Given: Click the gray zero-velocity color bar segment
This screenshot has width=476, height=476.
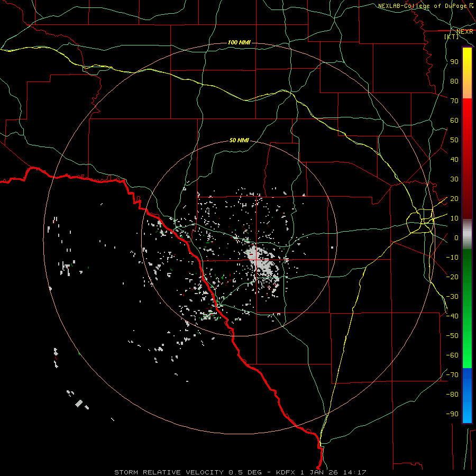Looking at the screenshot, I should click(x=467, y=234).
